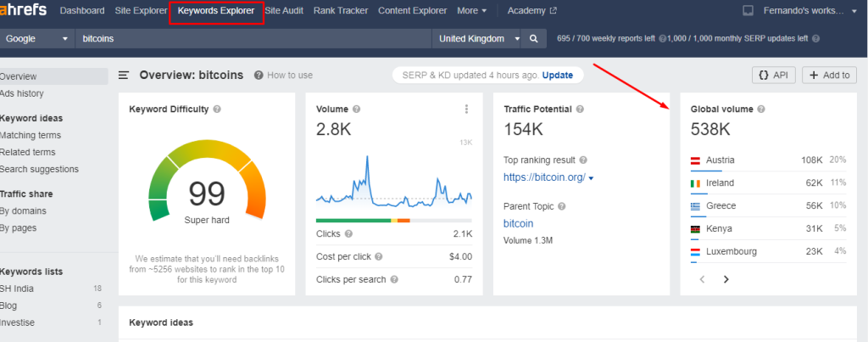Expand the United Kingdom country selector
This screenshot has height=342, width=868.
[x=479, y=39]
